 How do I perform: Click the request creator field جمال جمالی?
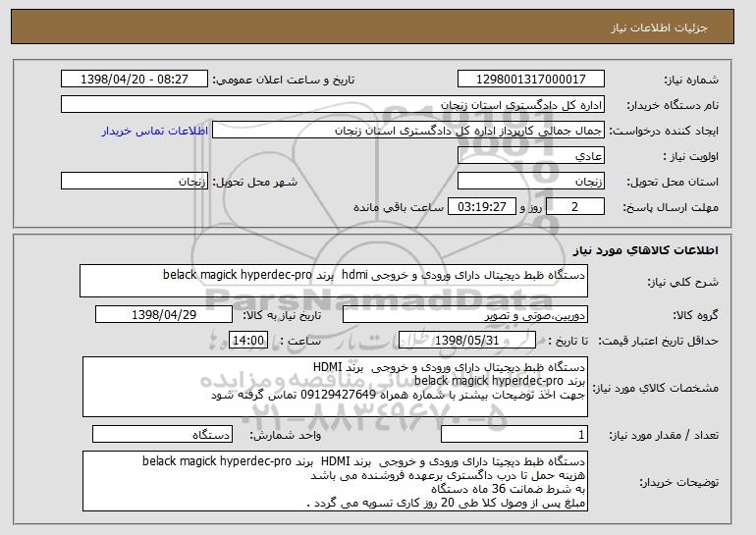408,131
